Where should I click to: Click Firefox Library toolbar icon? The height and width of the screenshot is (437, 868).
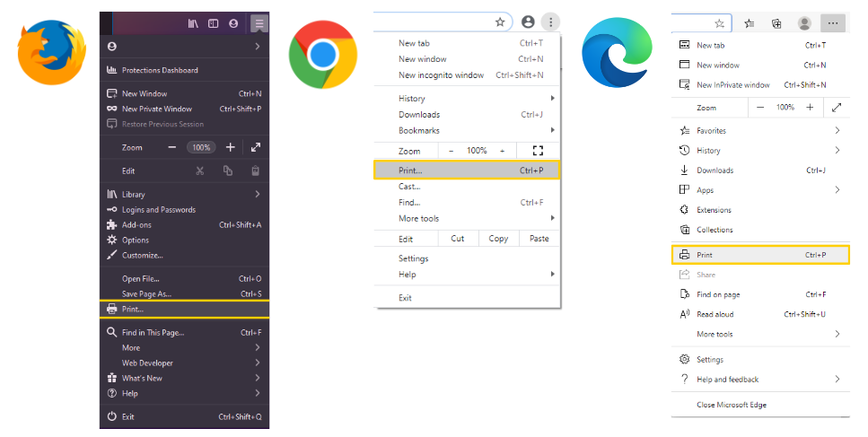(193, 24)
